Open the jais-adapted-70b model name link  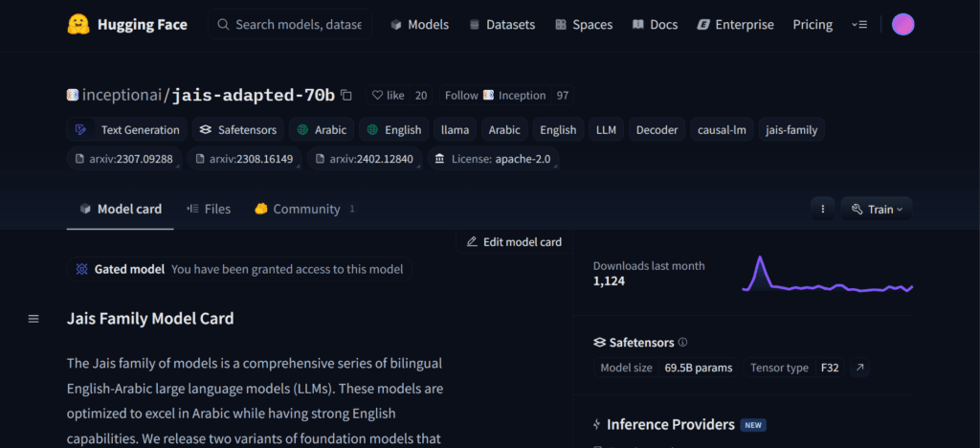pyautogui.click(x=253, y=95)
